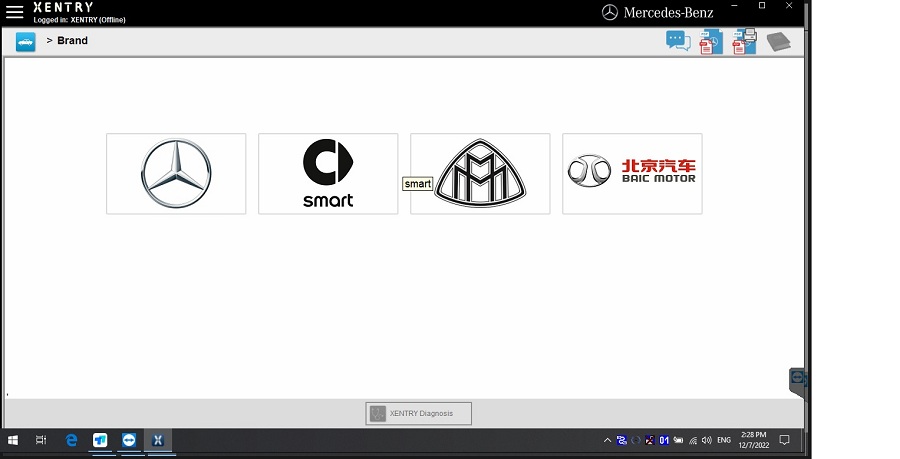
Task: Select the Mercedes-Benz star brand tile
Action: pos(176,174)
